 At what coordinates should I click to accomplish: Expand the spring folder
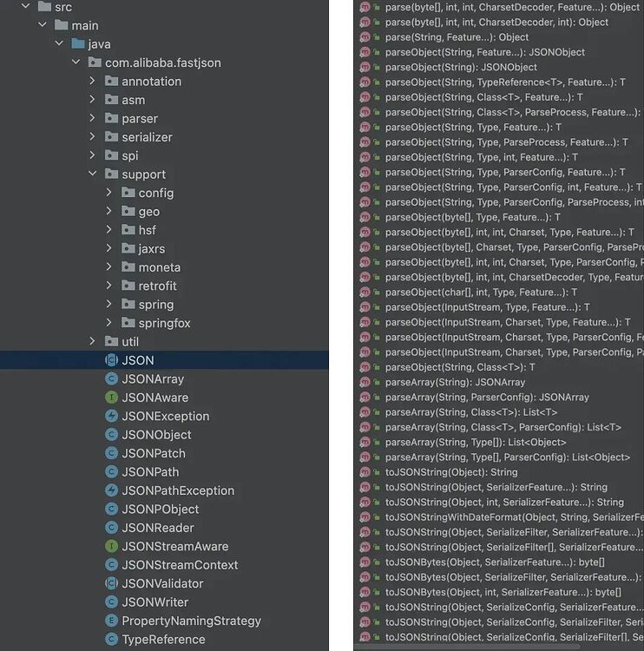[x=108, y=305]
